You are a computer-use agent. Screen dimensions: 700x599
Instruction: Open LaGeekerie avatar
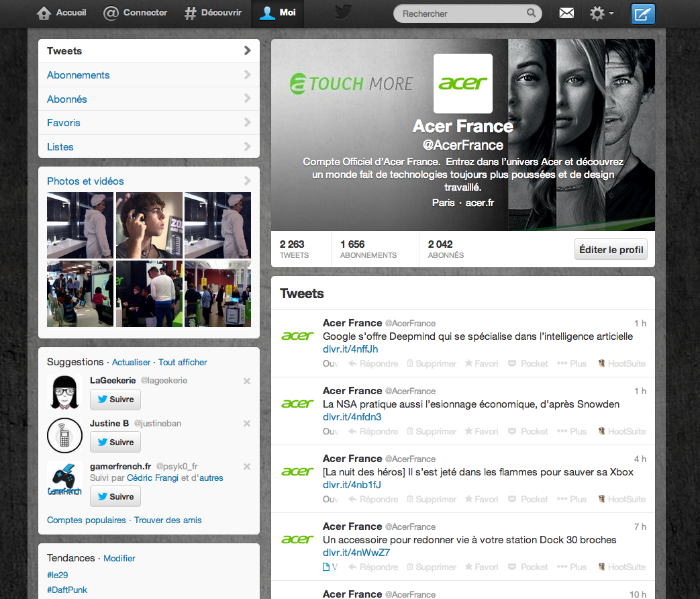[64, 393]
